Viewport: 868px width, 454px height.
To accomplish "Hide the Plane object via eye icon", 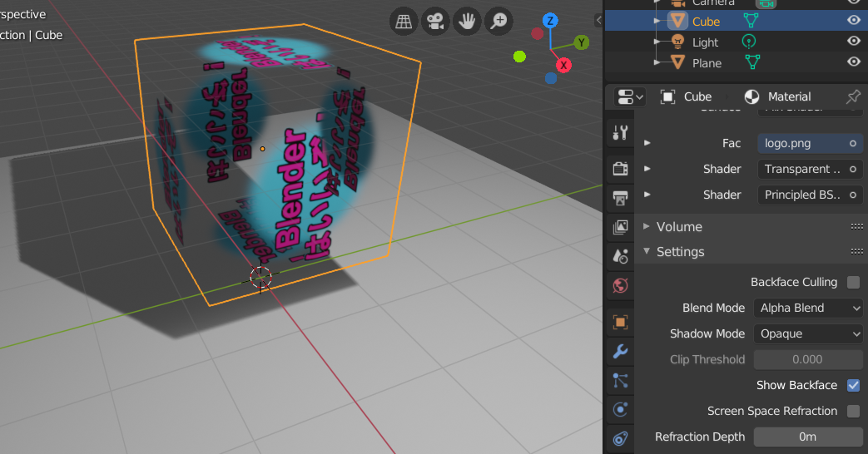I will [854, 62].
